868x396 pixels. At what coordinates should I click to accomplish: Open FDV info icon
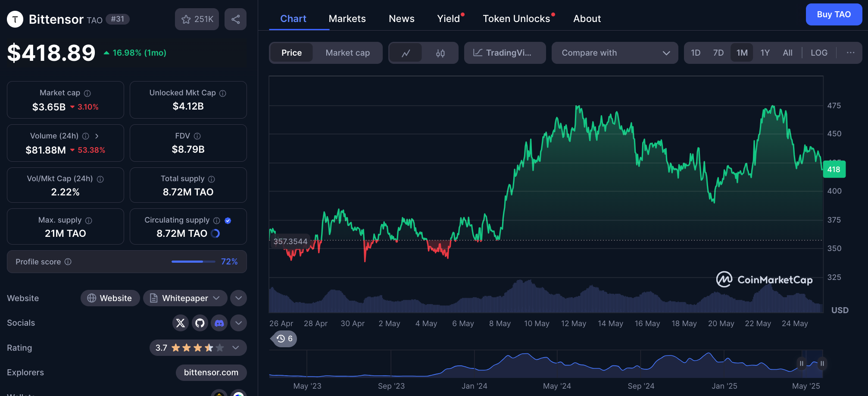tap(197, 136)
